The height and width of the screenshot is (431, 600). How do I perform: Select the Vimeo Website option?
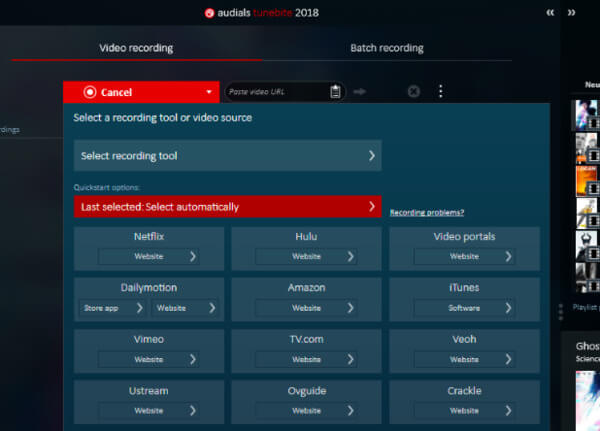click(x=149, y=359)
